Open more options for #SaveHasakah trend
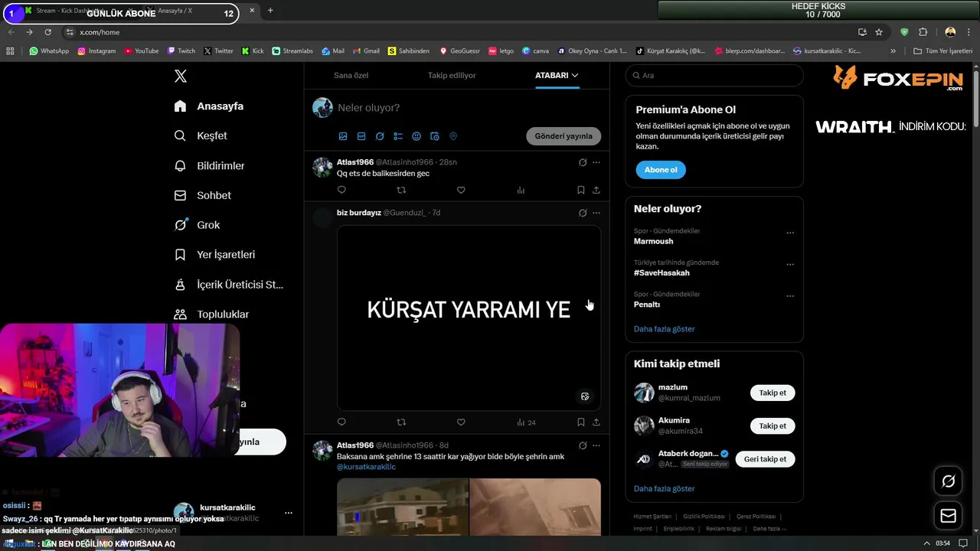This screenshot has height=551, width=980. click(790, 264)
